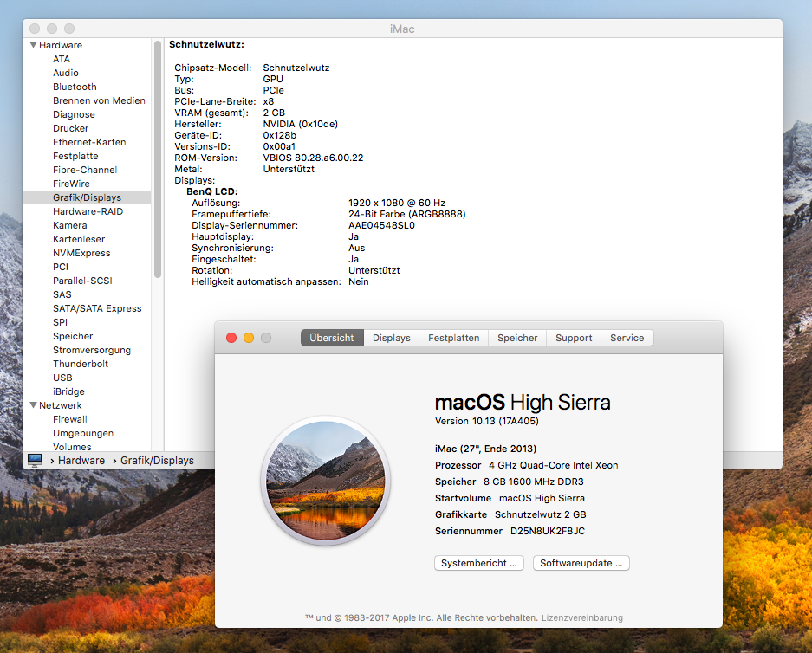Click Hardware in the bottom path bar
This screenshot has width=812, height=653.
[x=81, y=461]
